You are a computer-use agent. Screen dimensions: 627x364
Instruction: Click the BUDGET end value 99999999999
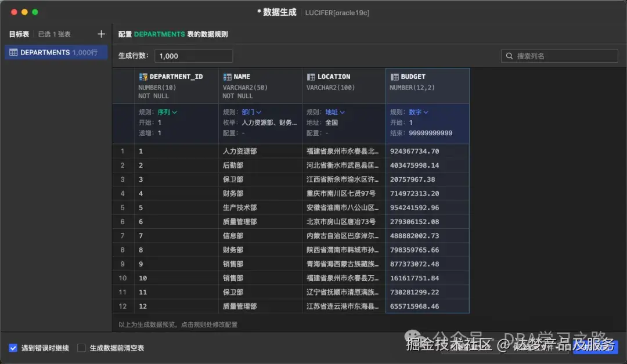click(x=430, y=133)
